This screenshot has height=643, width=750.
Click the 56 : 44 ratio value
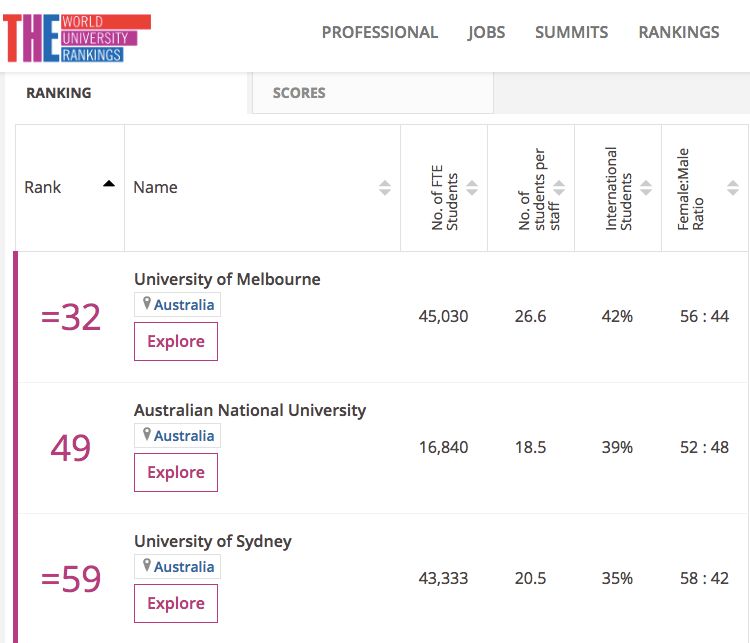click(x=705, y=316)
